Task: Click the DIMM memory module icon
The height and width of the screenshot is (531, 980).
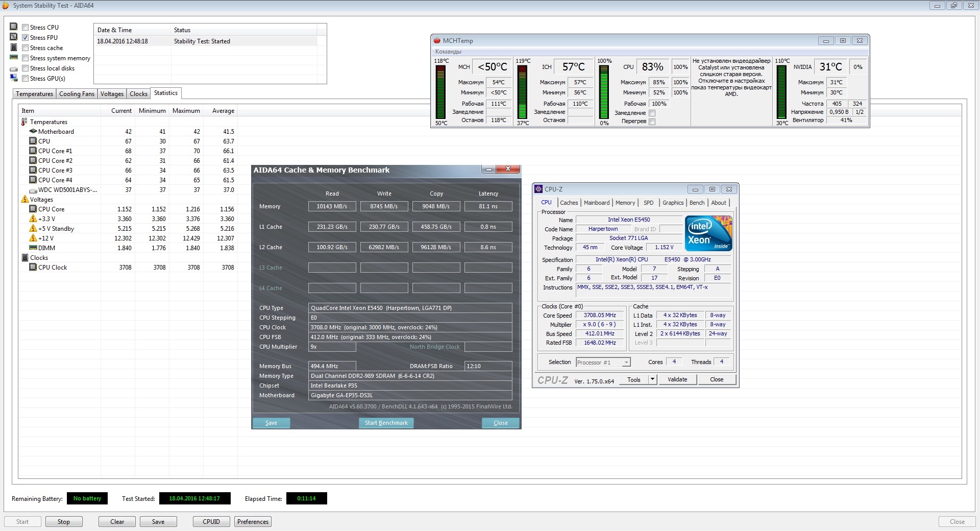Action: coord(33,248)
